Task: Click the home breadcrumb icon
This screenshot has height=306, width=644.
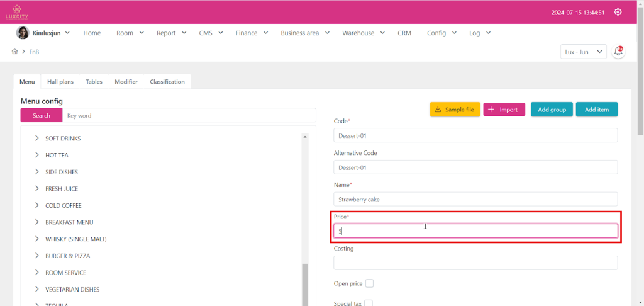Action: 14,52
